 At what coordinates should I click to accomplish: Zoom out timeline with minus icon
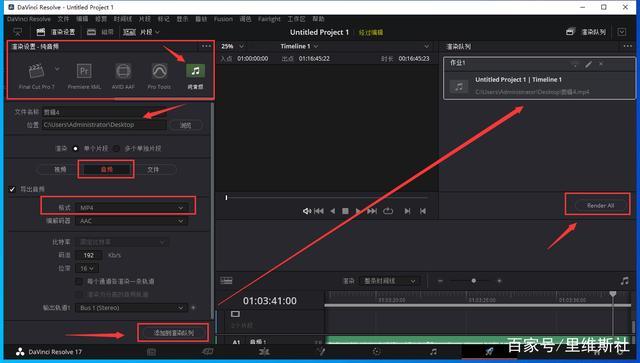tap(440, 281)
